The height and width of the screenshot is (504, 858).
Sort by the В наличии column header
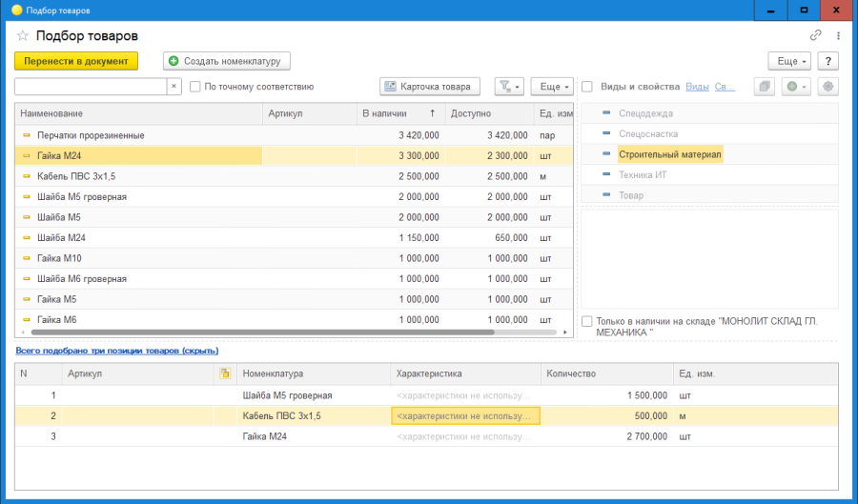click(398, 113)
